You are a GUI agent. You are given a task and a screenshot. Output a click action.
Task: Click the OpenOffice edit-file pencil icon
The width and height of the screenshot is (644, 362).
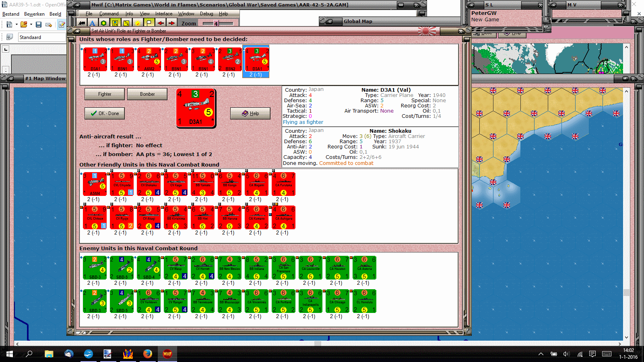pyautogui.click(x=62, y=25)
